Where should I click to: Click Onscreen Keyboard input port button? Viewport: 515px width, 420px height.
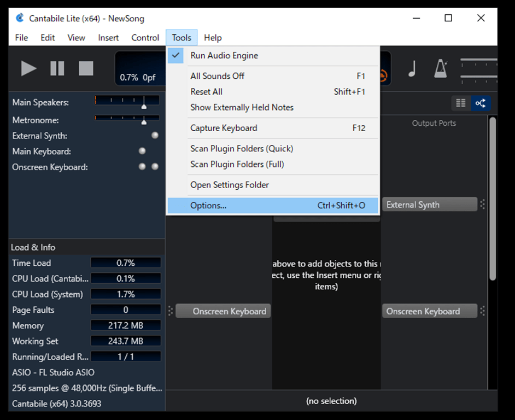pos(223,311)
